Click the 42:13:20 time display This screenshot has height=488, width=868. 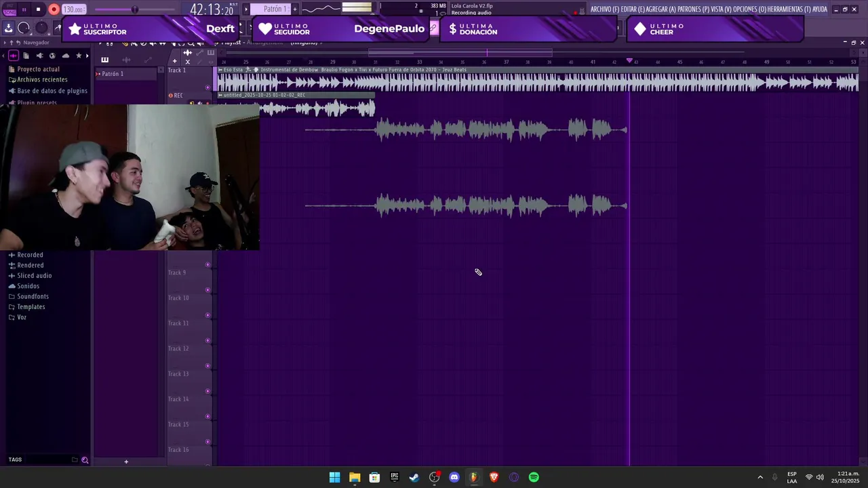(x=212, y=9)
